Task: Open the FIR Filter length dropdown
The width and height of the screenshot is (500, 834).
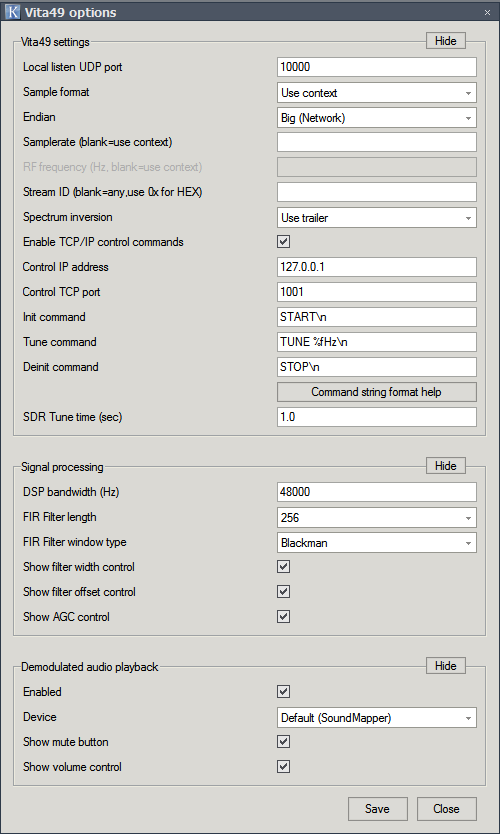Action: click(377, 518)
